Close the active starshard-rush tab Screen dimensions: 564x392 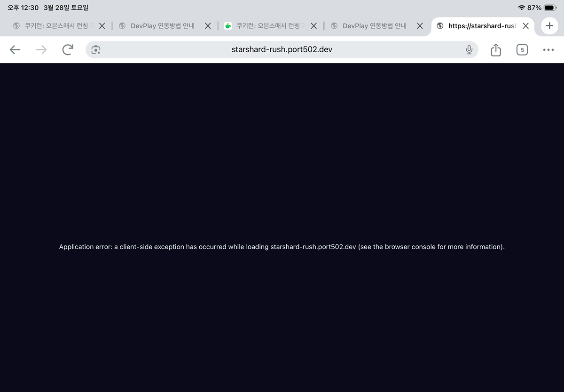coord(525,26)
